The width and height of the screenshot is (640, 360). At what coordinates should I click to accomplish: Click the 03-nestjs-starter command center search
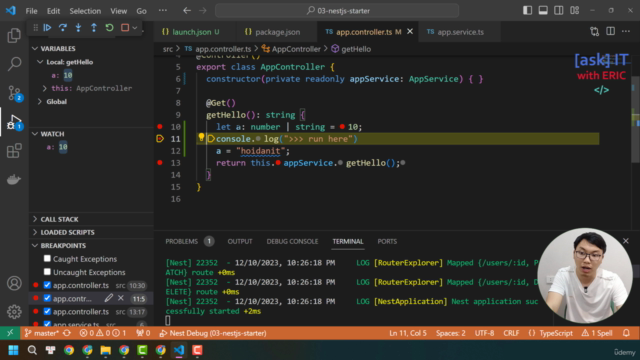point(337,11)
